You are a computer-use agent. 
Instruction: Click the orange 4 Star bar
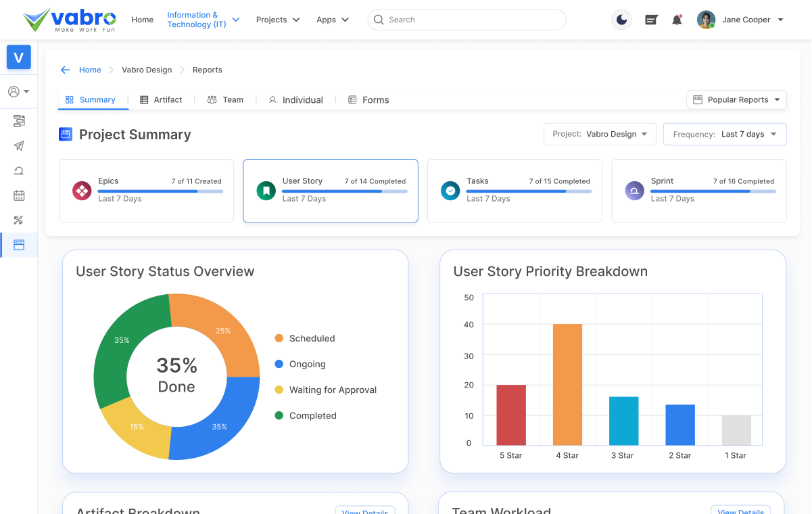click(567, 384)
